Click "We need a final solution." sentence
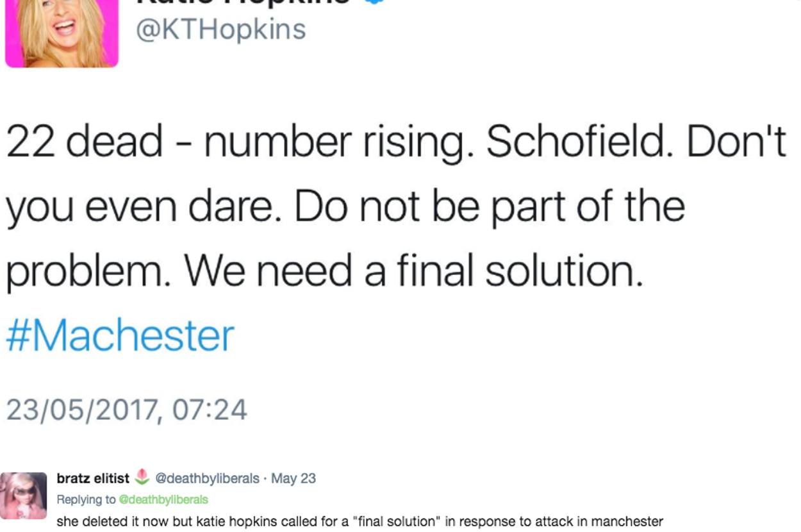The width and height of the screenshot is (801, 532). [x=413, y=272]
